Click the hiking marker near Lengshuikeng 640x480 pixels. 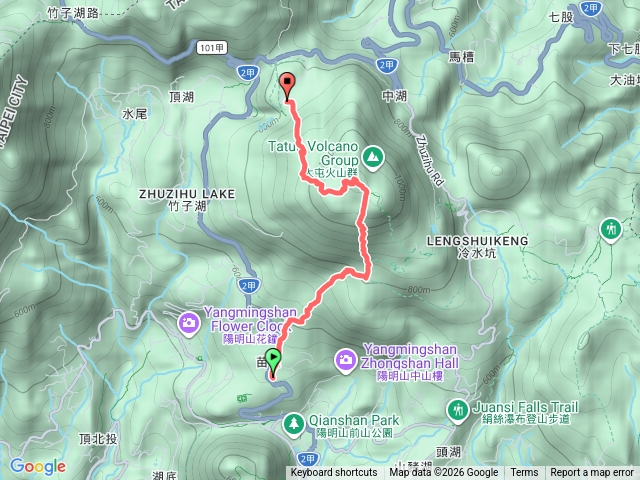click(611, 230)
